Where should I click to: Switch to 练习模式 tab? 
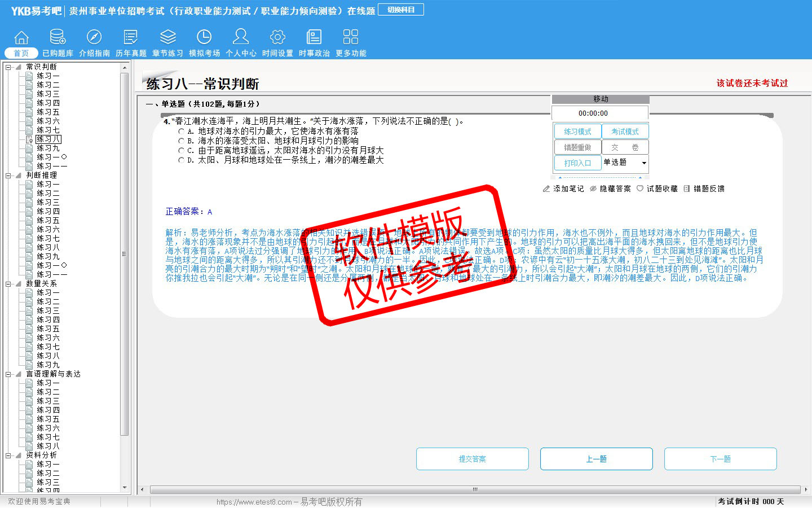(x=577, y=132)
